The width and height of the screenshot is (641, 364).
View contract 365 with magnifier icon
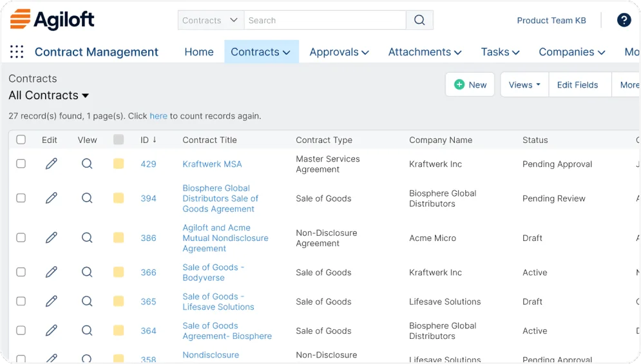tap(87, 302)
